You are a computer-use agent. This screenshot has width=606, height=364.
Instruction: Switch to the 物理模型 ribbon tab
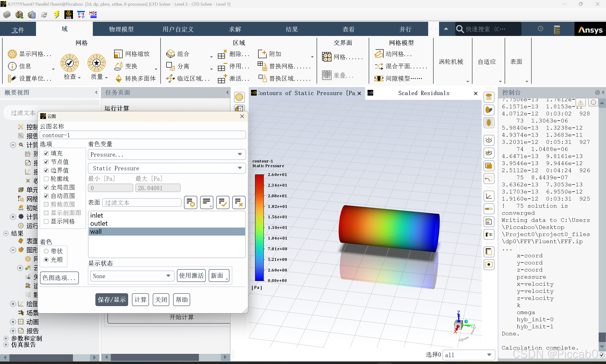pos(121,29)
